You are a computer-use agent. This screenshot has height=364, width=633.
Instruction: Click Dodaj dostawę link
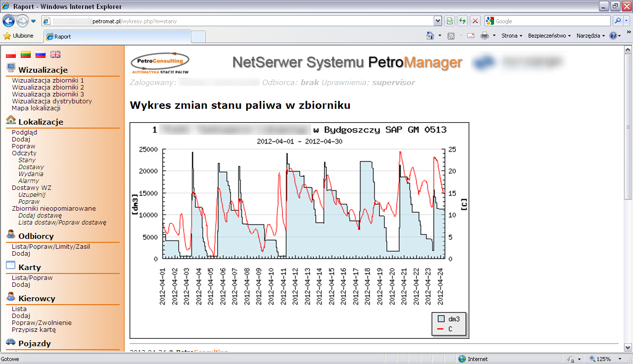pos(40,216)
